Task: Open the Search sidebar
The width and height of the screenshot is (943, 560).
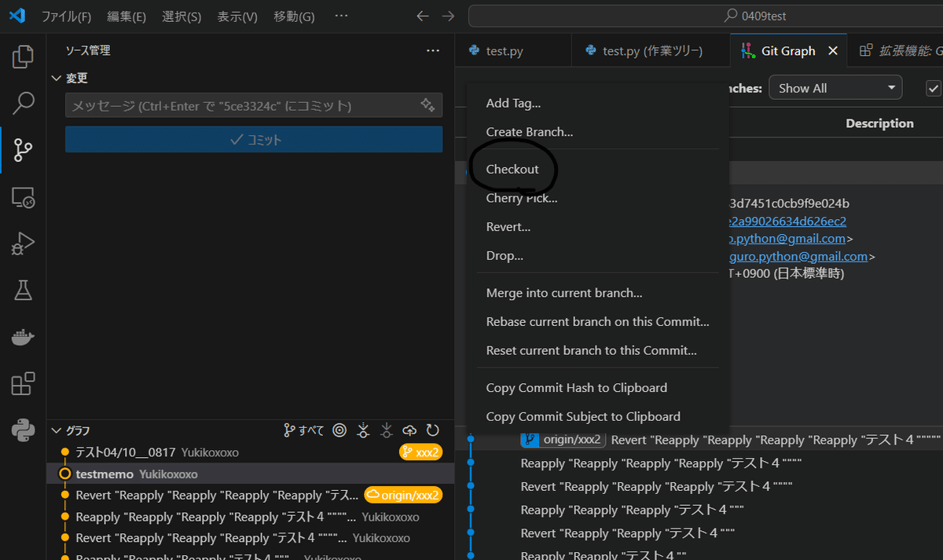Action: pyautogui.click(x=23, y=102)
